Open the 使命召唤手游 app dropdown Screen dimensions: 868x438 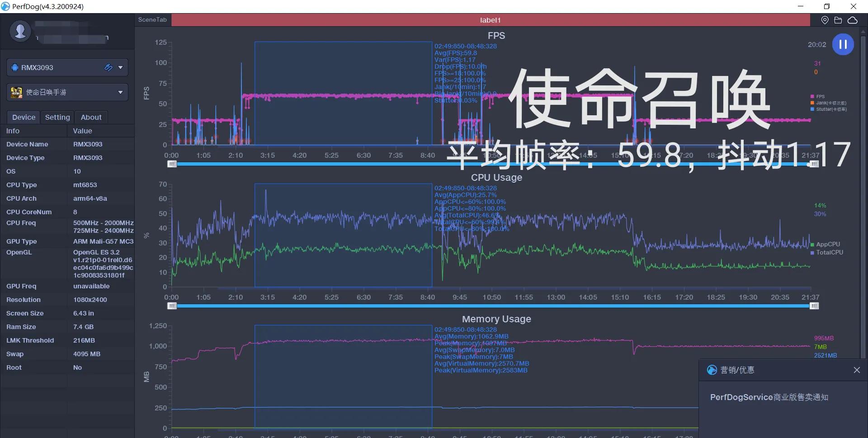[120, 92]
